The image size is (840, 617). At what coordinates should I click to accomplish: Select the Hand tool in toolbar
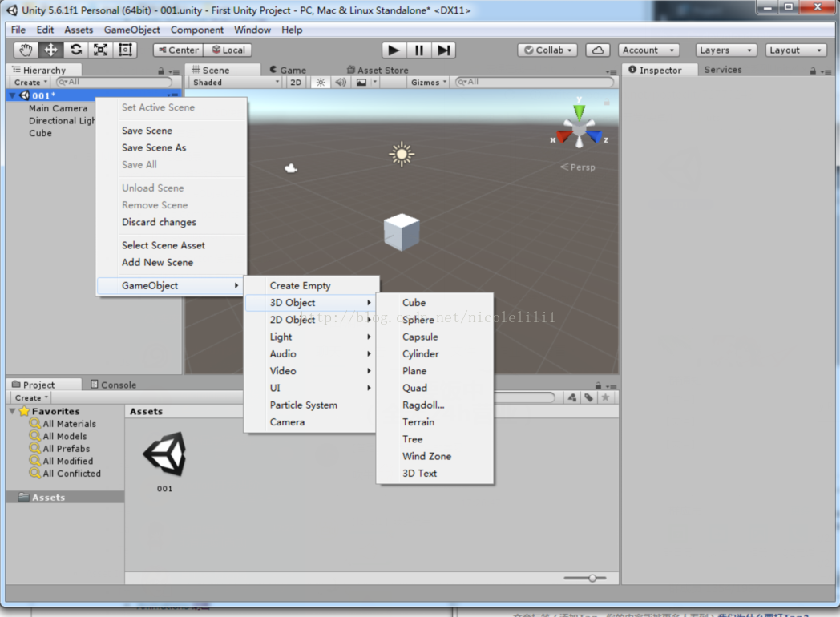[x=26, y=50]
